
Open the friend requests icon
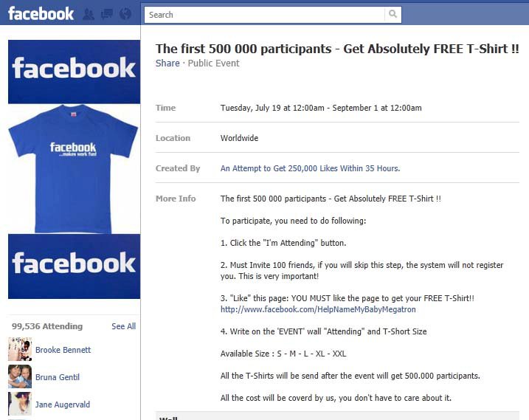click(x=89, y=14)
